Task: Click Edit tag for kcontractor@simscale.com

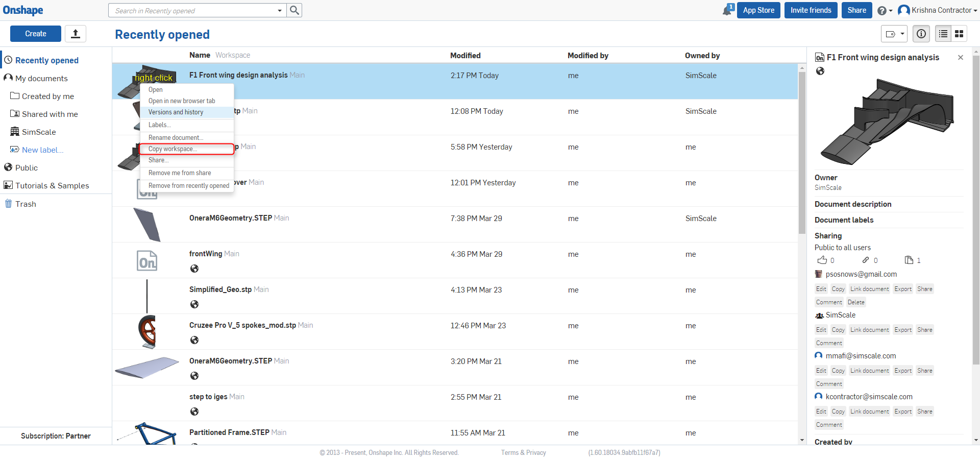Action: (821, 411)
